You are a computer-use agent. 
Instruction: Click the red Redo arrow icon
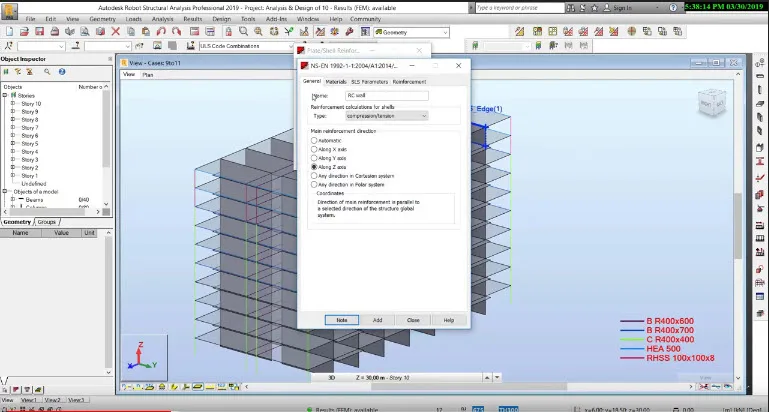(x=176, y=32)
